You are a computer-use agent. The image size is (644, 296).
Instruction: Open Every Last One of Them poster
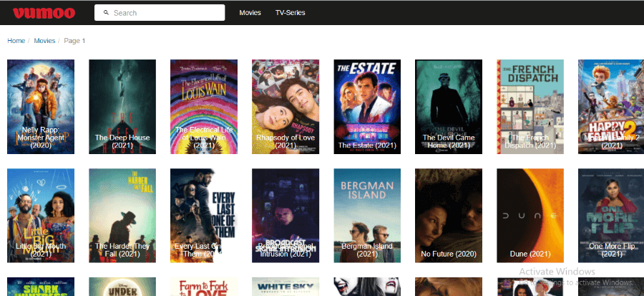pyautogui.click(x=204, y=216)
